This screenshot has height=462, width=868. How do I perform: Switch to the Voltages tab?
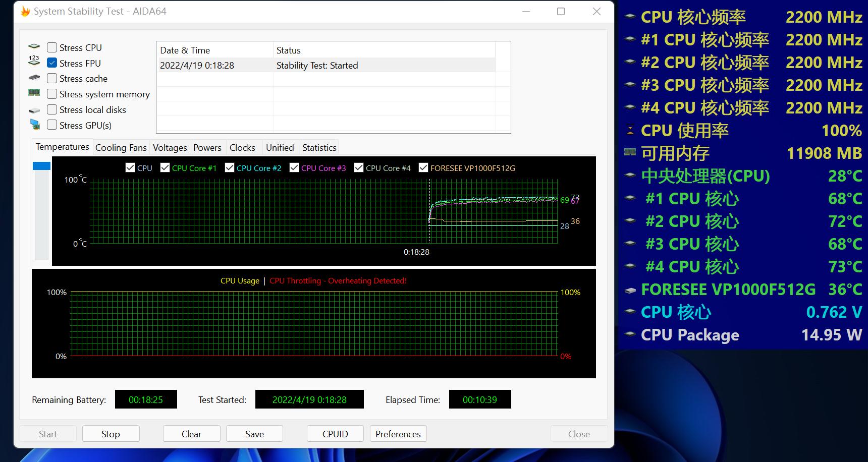(x=170, y=148)
